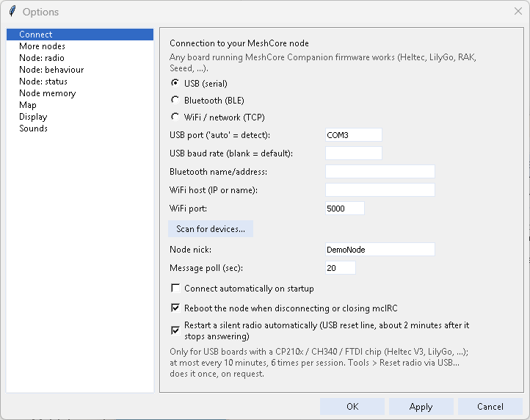
Task: Click the Node nick field showing DemoNode
Action: 380,250
